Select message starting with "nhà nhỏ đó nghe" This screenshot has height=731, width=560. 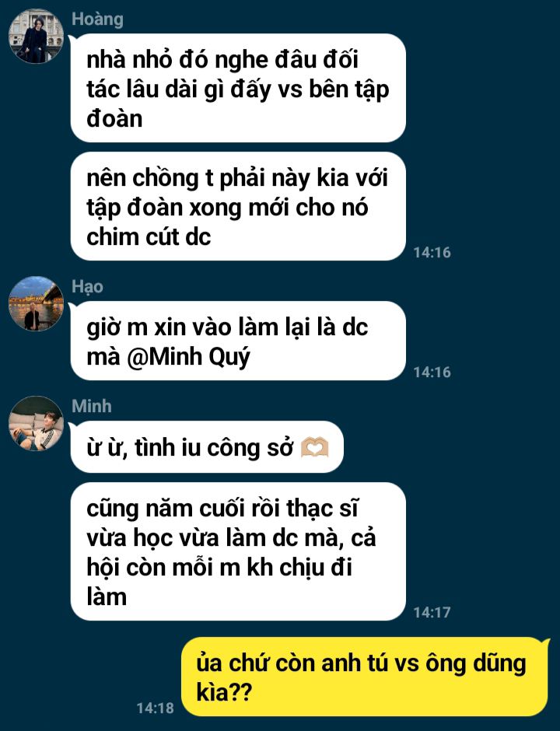point(238,88)
